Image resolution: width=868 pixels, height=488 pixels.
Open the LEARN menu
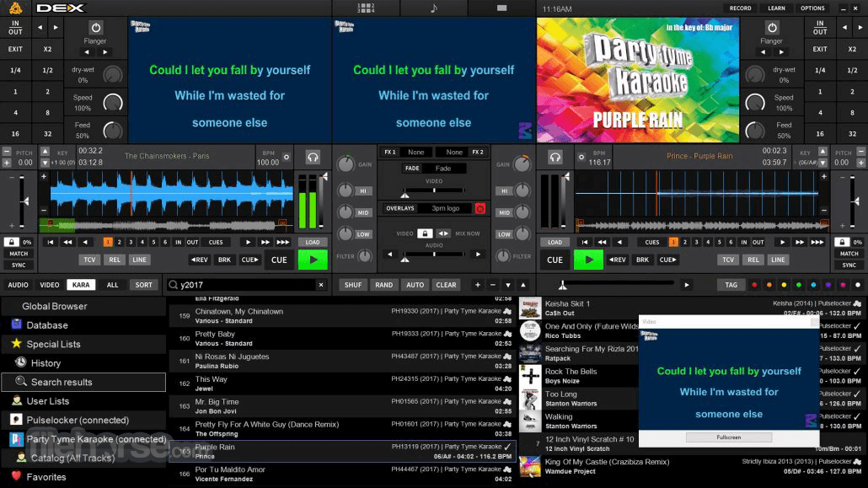(776, 8)
